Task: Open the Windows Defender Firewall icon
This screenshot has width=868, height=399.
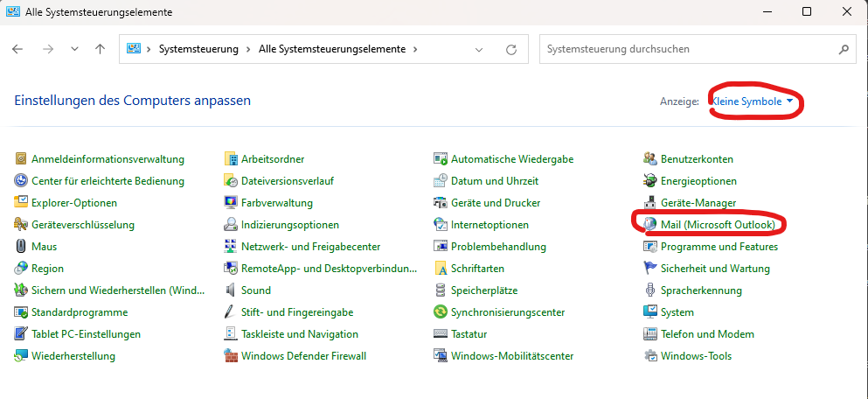Action: point(231,356)
